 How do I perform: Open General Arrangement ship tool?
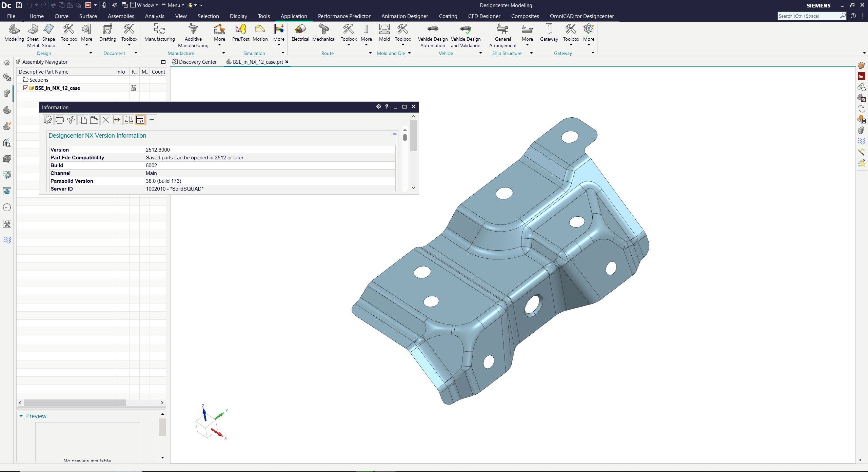[503, 36]
